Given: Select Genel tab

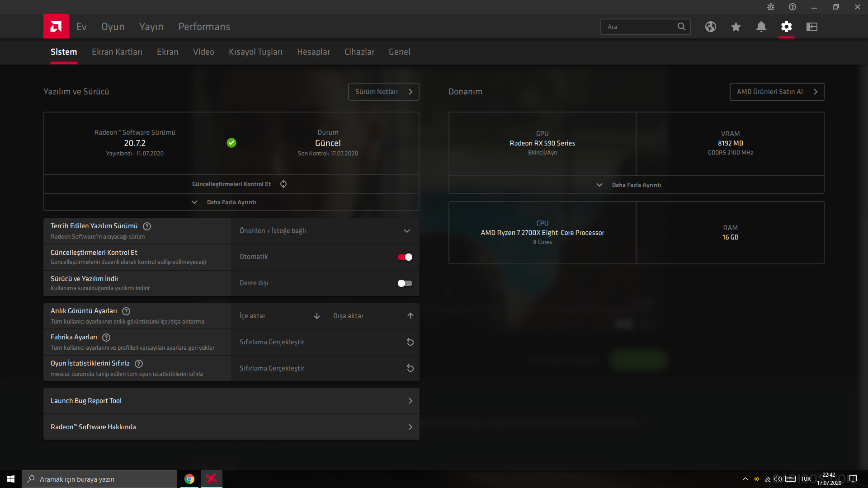Looking at the screenshot, I should 400,52.
